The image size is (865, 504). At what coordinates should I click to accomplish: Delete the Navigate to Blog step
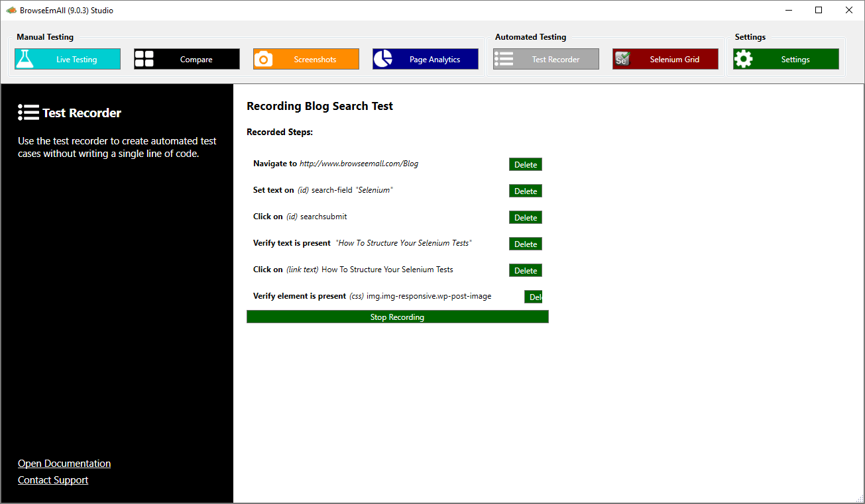[526, 164]
